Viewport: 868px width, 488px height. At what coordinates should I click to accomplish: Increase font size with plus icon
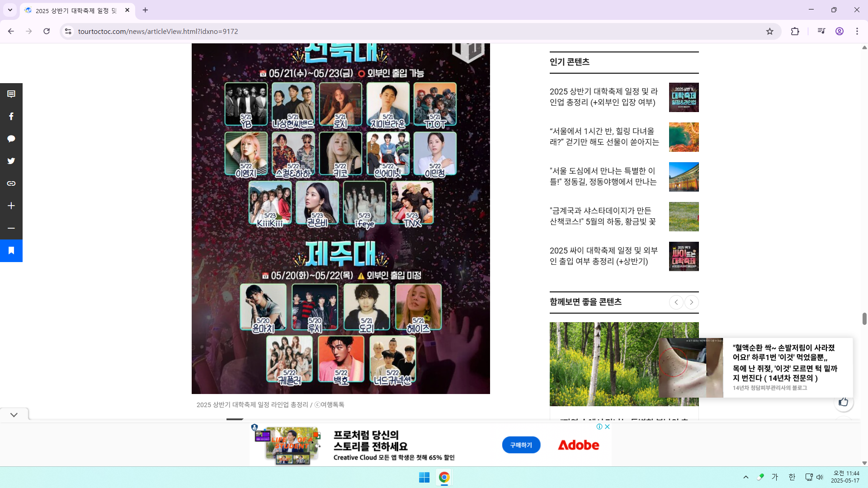(x=11, y=206)
